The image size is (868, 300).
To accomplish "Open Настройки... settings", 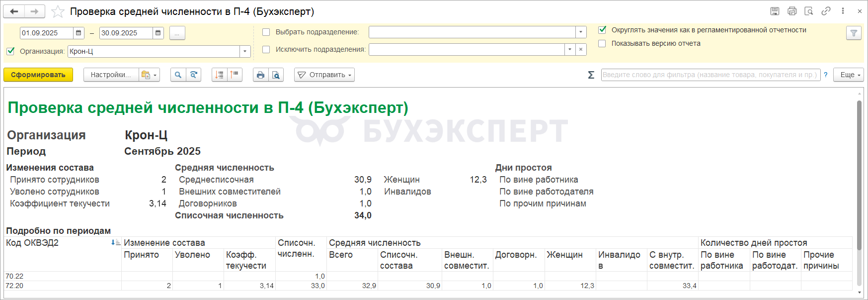I will pos(111,75).
